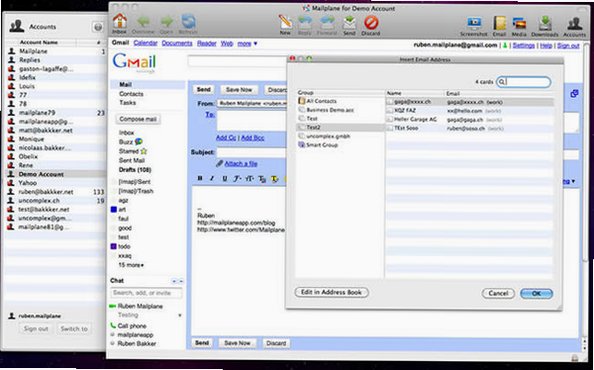Open the Calendar link in Gmail bar
The height and width of the screenshot is (370, 594).
point(145,43)
